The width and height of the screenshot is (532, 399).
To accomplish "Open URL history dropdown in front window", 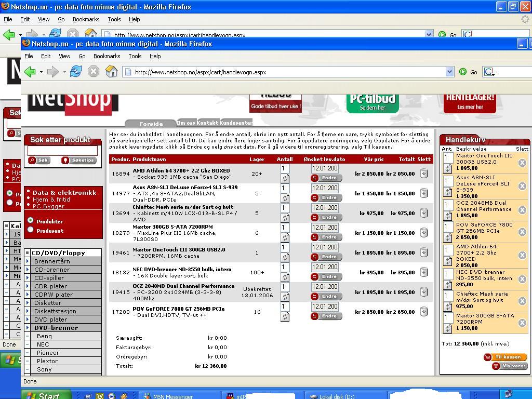I will click(449, 72).
